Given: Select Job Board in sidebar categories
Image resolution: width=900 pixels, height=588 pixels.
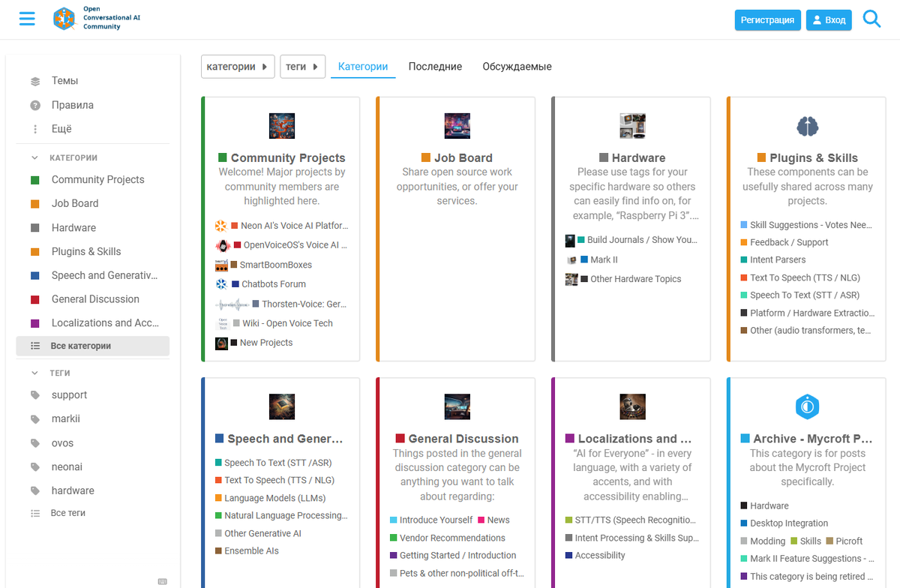Looking at the screenshot, I should 93,203.
